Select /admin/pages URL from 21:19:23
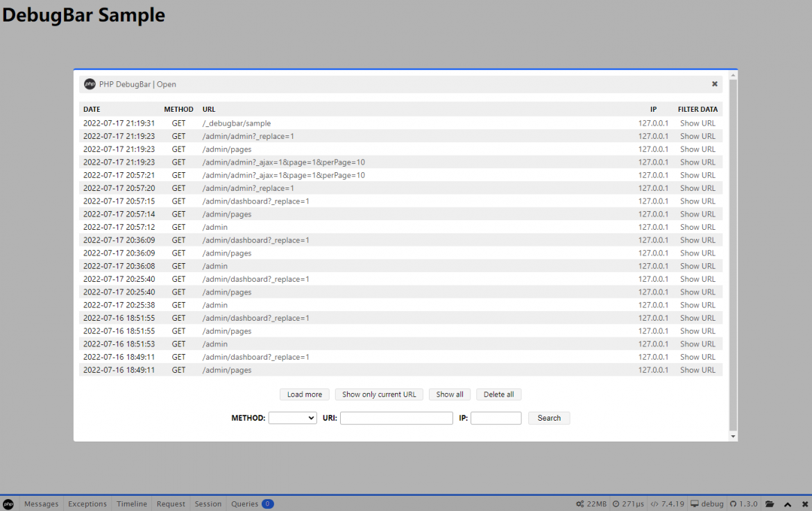The height and width of the screenshot is (511, 812). (x=227, y=149)
